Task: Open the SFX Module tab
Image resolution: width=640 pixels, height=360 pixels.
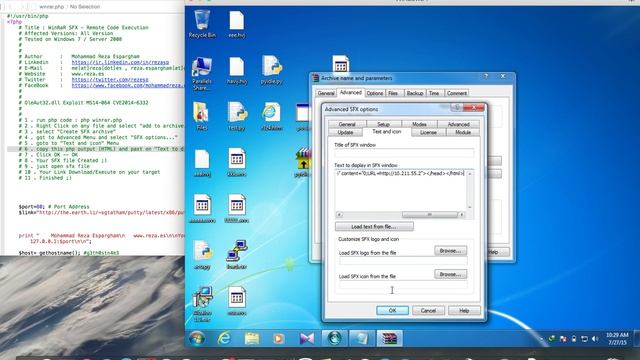Action: (x=463, y=132)
